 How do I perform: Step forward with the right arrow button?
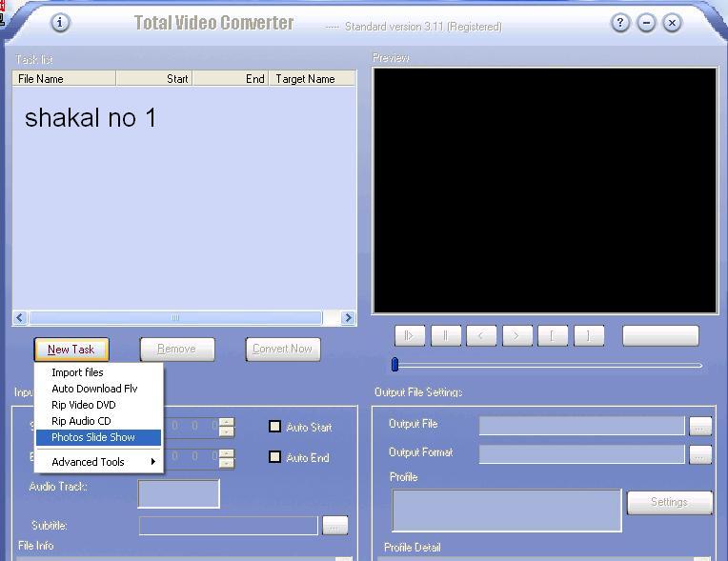pos(516,335)
